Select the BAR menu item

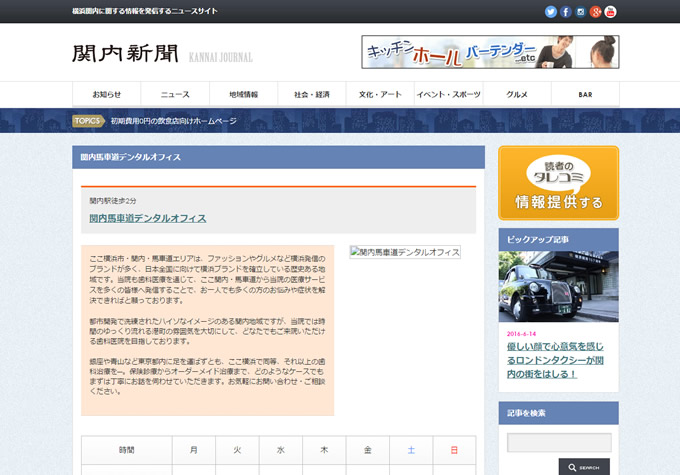585,94
